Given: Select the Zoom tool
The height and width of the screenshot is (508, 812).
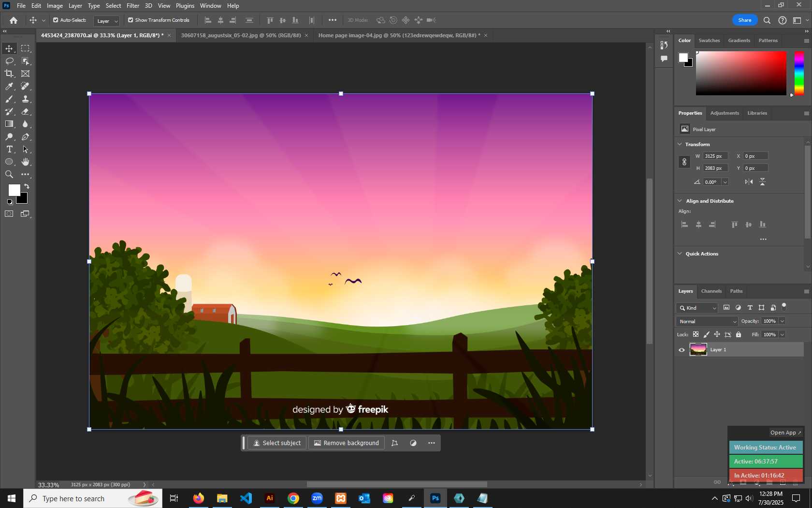Looking at the screenshot, I should (x=9, y=175).
